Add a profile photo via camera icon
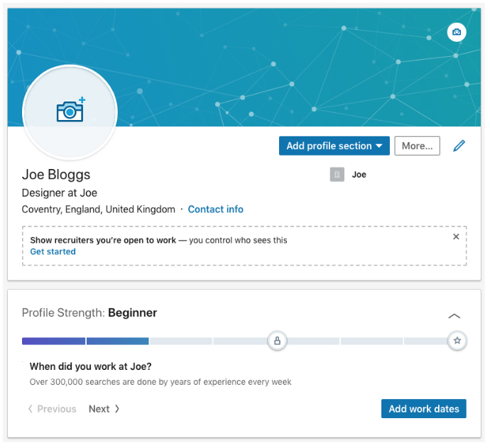 tap(70, 112)
